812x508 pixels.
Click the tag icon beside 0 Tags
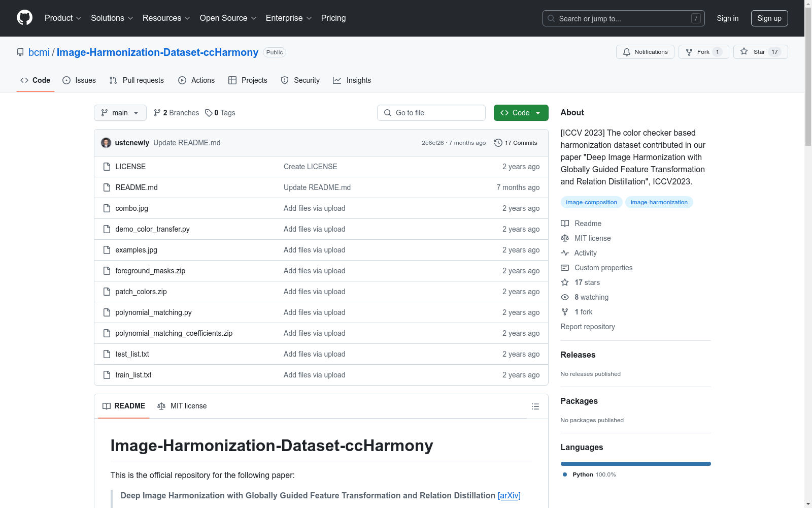pyautogui.click(x=209, y=113)
